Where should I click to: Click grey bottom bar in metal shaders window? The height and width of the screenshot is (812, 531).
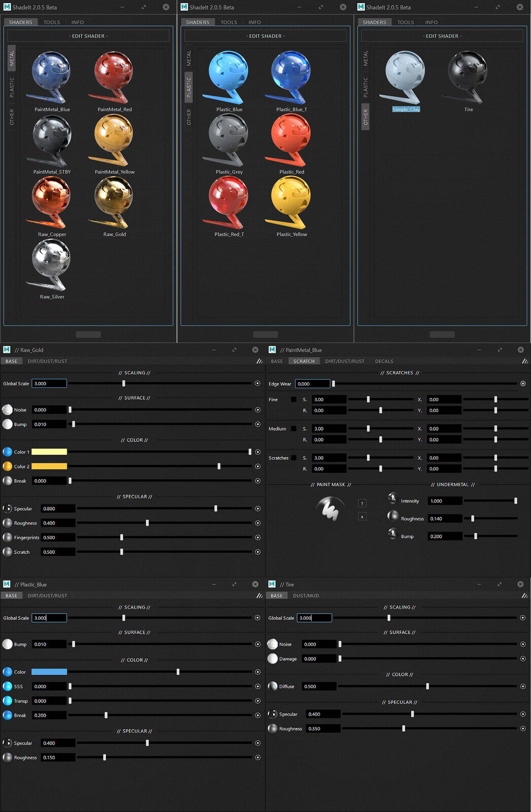(88, 334)
